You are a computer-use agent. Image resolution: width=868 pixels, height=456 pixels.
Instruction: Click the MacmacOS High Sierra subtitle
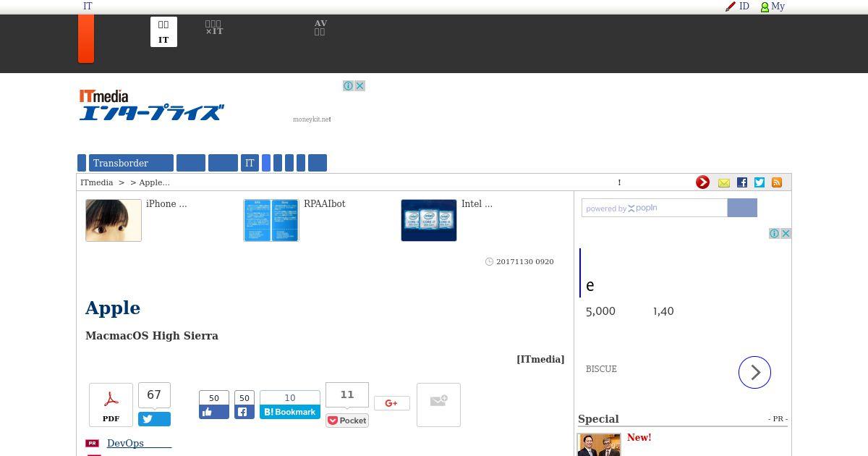pos(152,336)
